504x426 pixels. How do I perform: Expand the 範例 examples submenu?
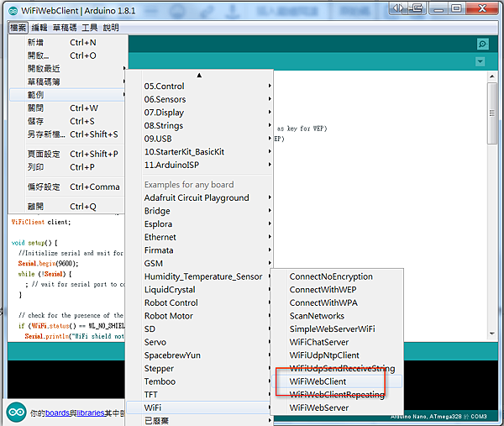pos(67,95)
